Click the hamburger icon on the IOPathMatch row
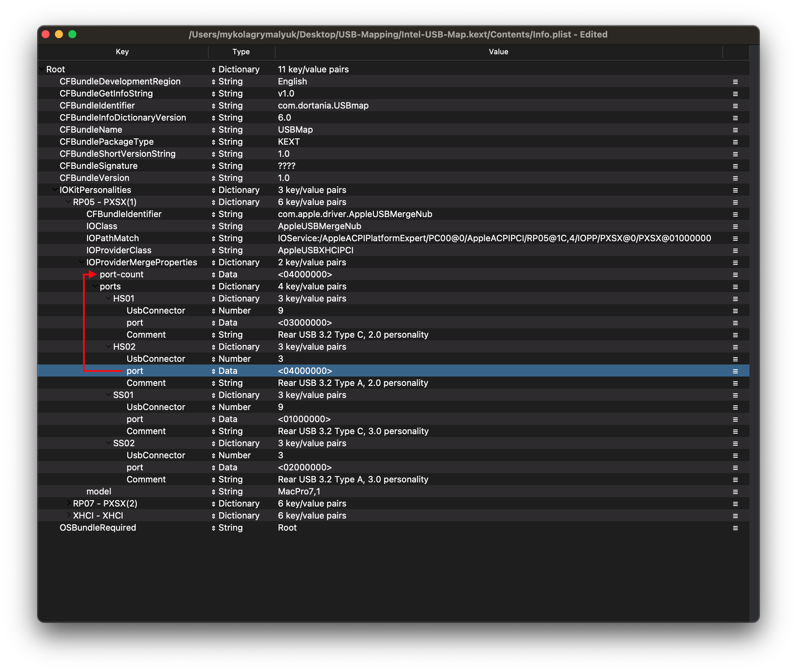 [x=735, y=239]
